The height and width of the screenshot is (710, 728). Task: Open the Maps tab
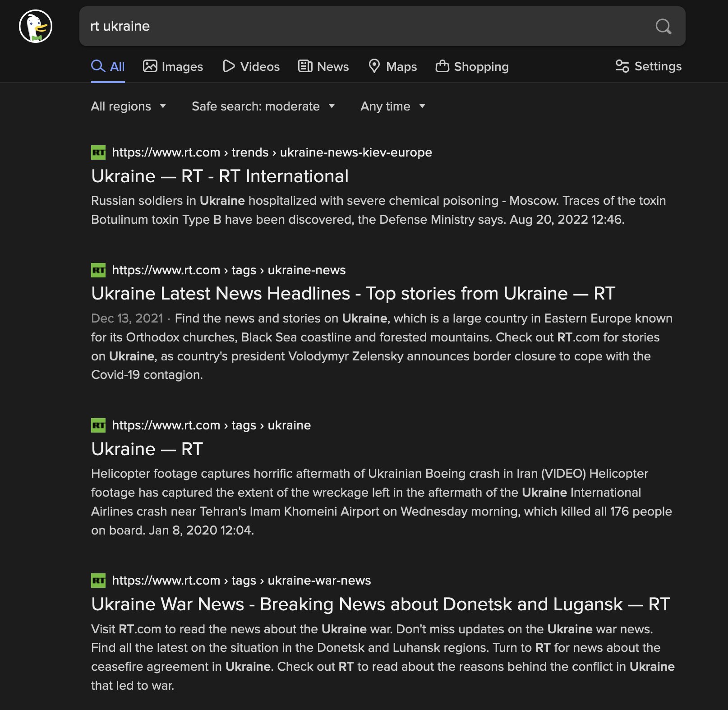point(392,67)
